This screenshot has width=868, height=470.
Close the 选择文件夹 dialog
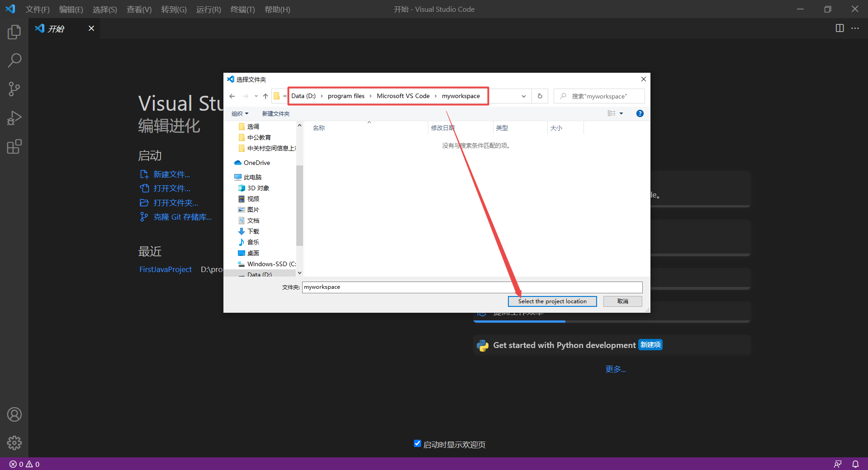[x=643, y=79]
